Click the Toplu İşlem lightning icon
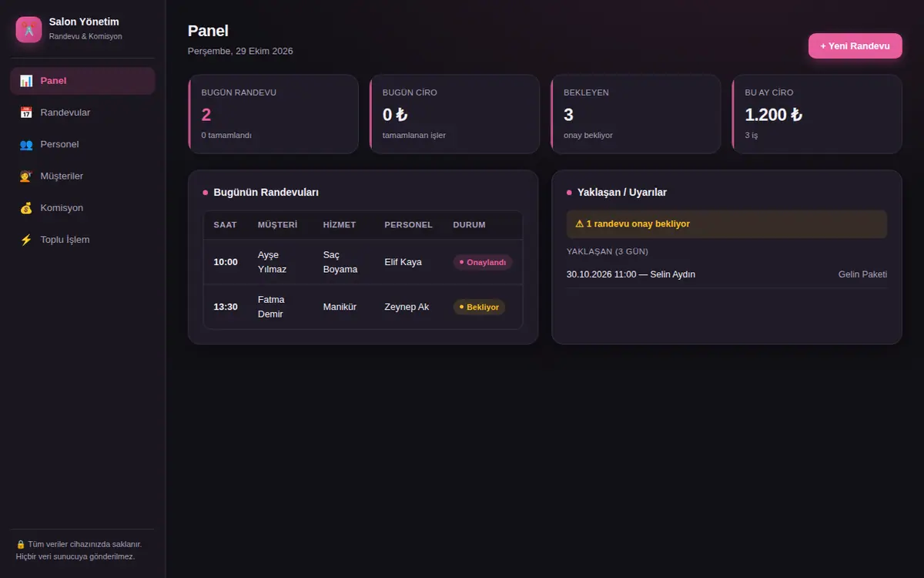This screenshot has width=924, height=578. point(26,240)
